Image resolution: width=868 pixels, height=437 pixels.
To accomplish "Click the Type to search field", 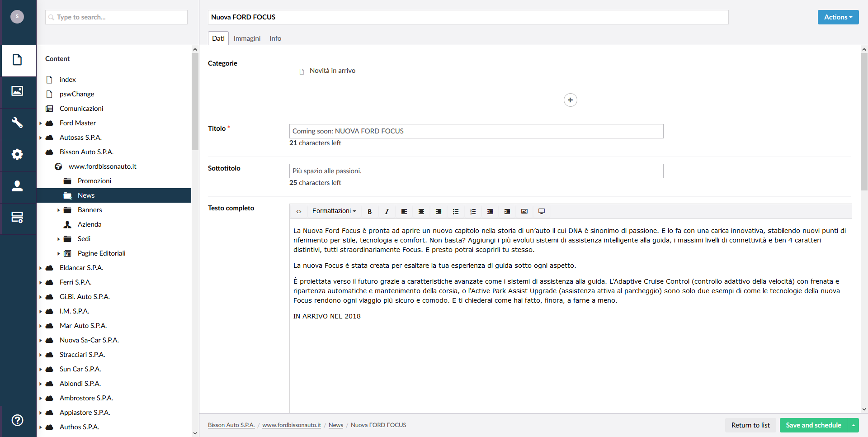I will point(116,17).
